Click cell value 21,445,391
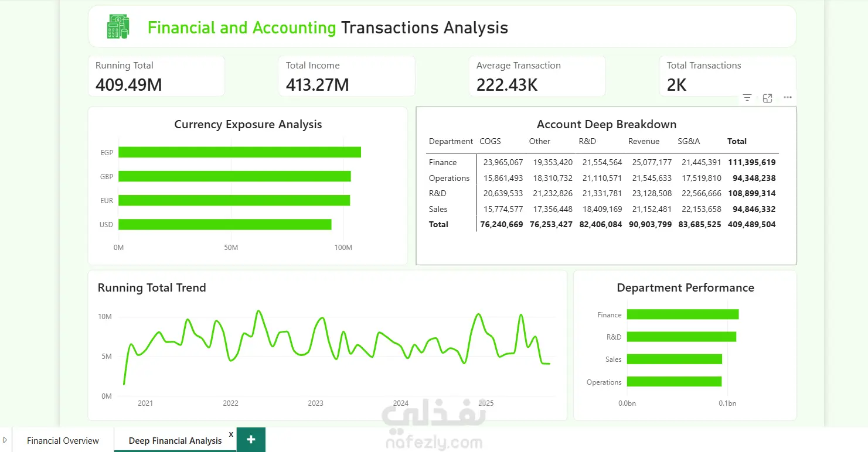Screen dimensions: 868x452 pyautogui.click(x=701, y=162)
